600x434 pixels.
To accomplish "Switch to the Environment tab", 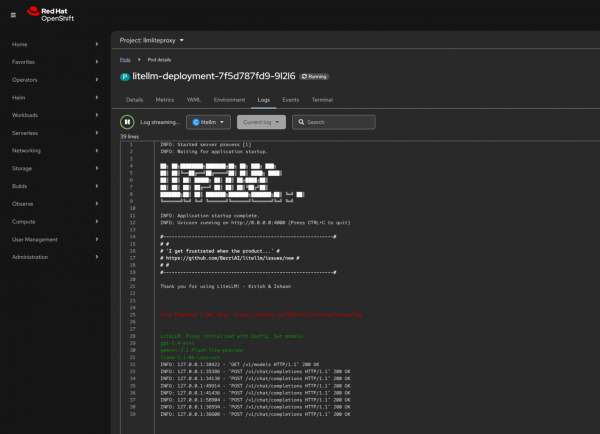I will 230,100.
